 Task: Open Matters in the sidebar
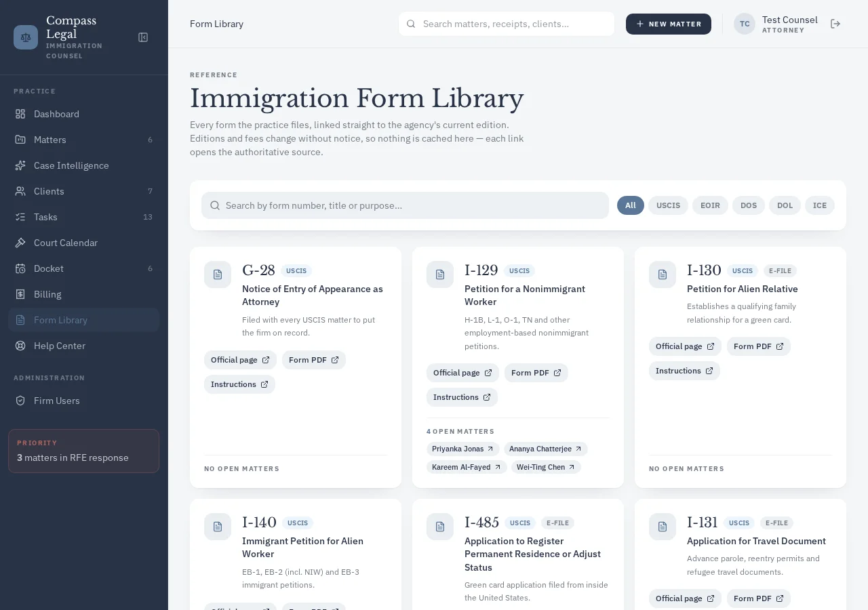(84, 140)
